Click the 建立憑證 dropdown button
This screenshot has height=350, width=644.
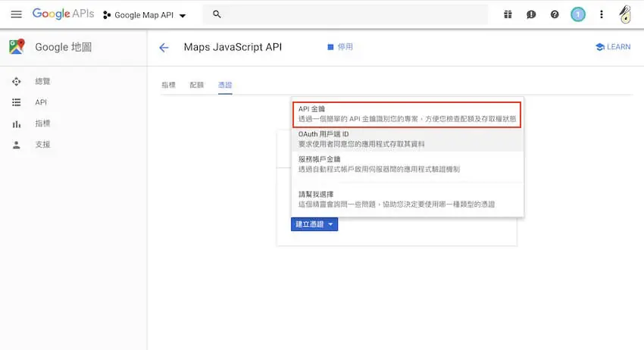314,224
